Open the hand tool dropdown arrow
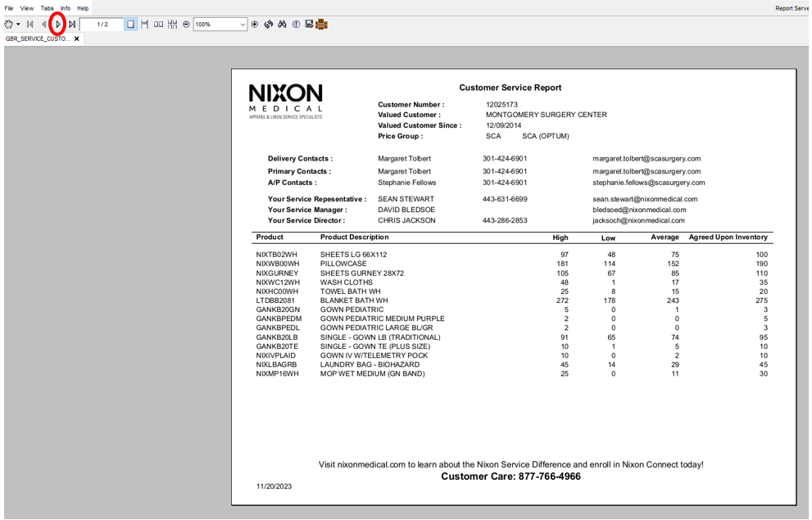The height and width of the screenshot is (520, 812). tap(18, 25)
